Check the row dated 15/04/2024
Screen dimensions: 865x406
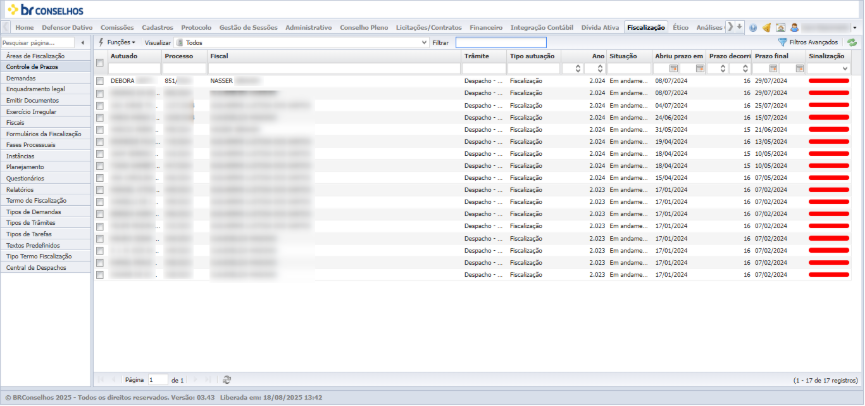point(100,178)
